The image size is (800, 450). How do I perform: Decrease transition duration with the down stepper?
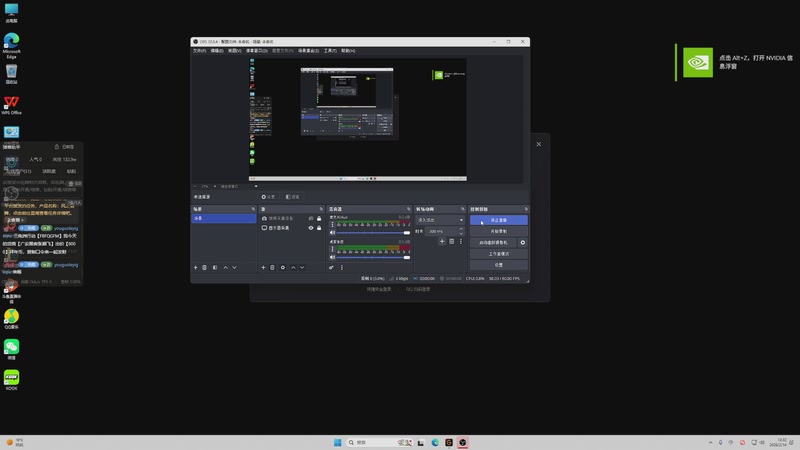pyautogui.click(x=461, y=233)
